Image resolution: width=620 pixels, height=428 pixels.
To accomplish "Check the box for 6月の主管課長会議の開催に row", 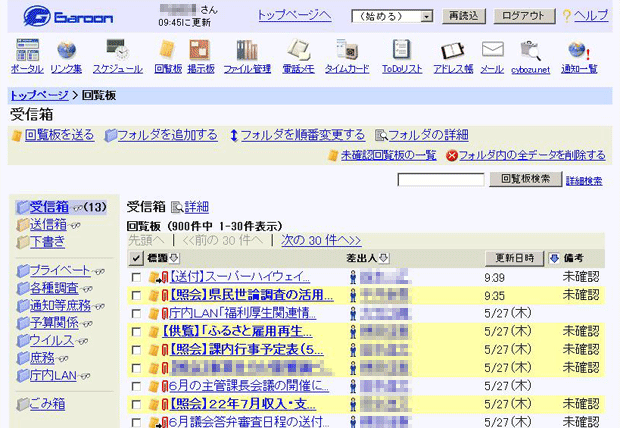I will tap(136, 386).
